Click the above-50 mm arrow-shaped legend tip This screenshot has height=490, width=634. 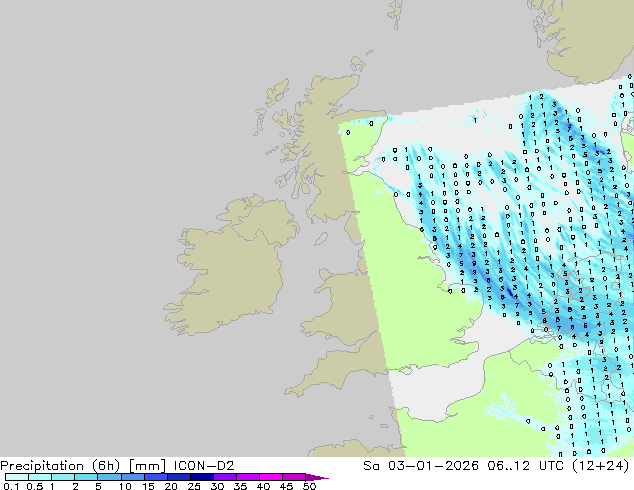(317, 477)
